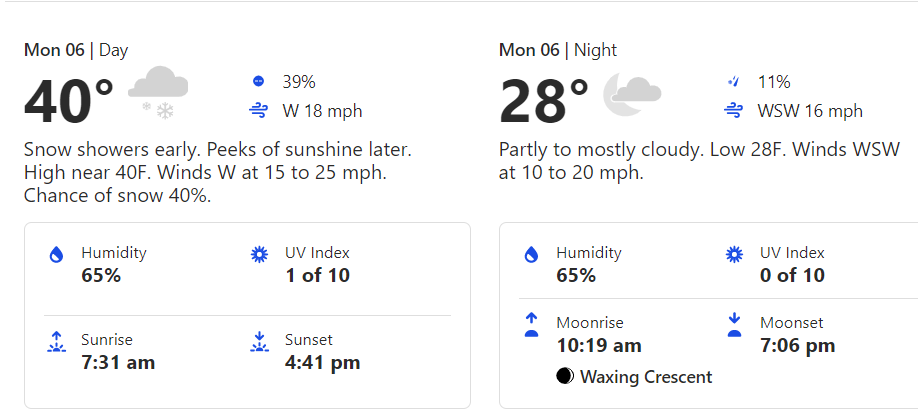Viewport: 918px width, 411px height.
Task: Click the night precipitation chance icon
Action: point(733,81)
